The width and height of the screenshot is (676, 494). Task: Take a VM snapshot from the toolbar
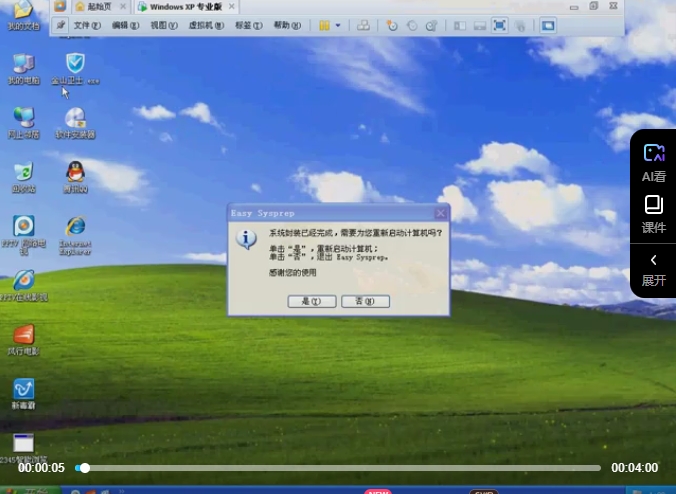[x=391, y=25]
